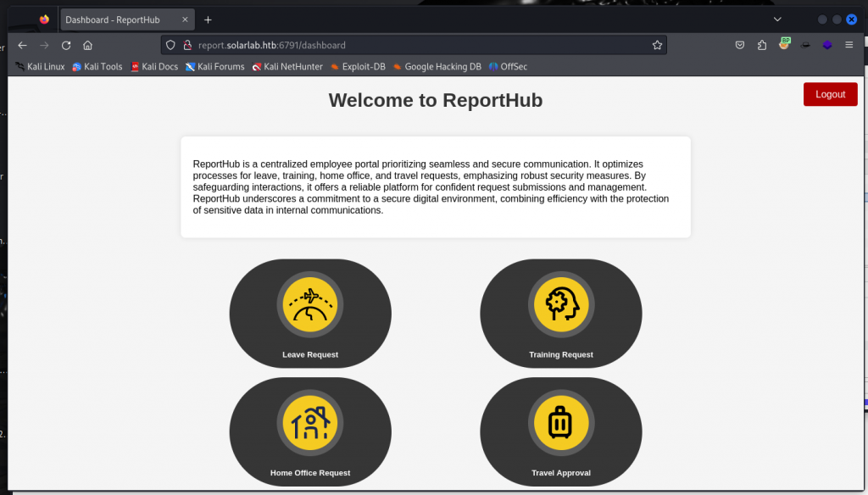This screenshot has height=495, width=868.
Task: Click the Travel Approval label
Action: pyautogui.click(x=561, y=473)
